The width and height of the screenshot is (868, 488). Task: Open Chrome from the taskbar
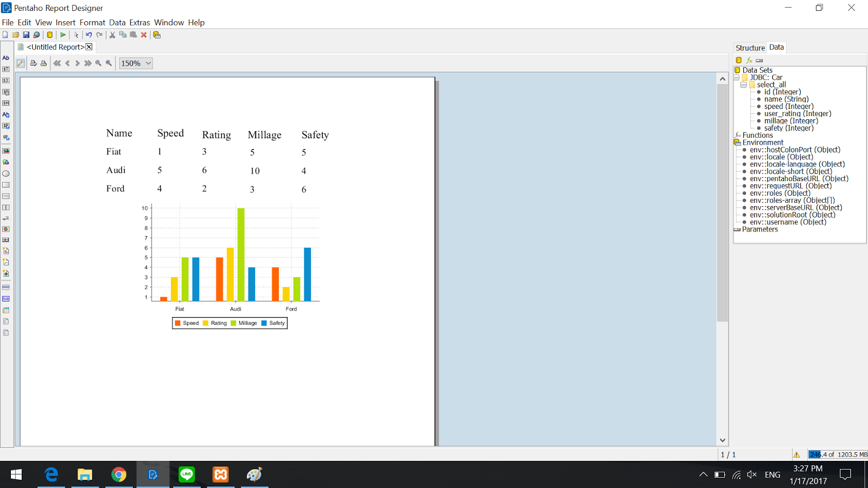click(119, 474)
